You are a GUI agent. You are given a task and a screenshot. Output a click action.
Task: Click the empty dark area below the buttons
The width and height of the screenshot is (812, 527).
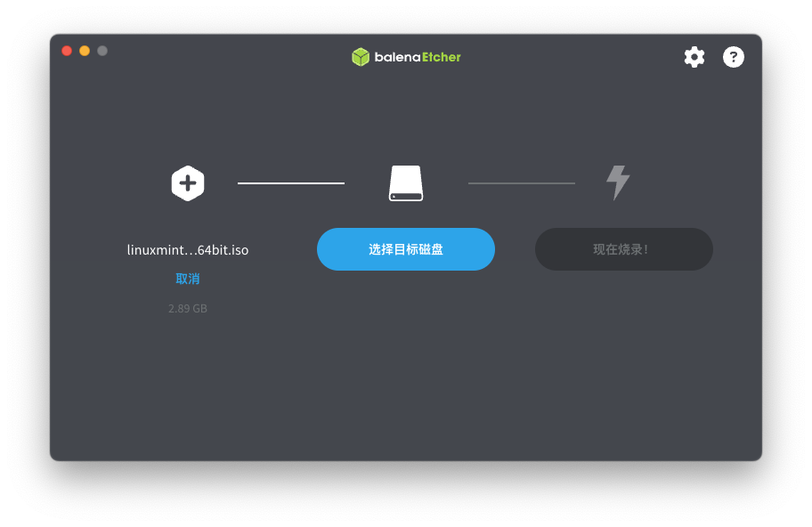pos(406,383)
